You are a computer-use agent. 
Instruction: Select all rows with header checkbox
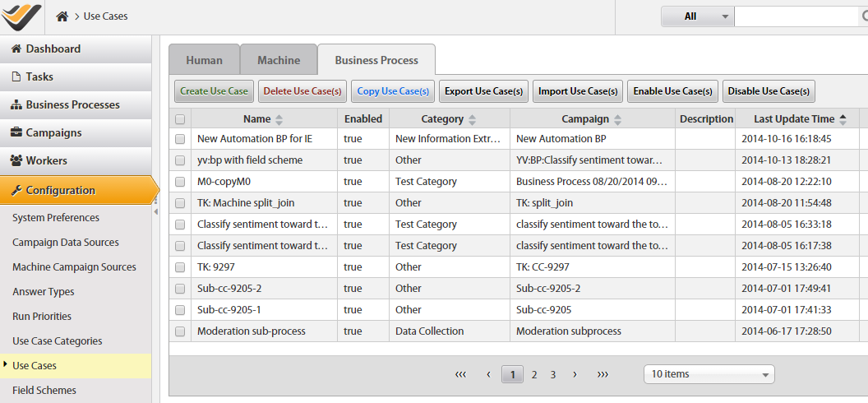coord(180,119)
